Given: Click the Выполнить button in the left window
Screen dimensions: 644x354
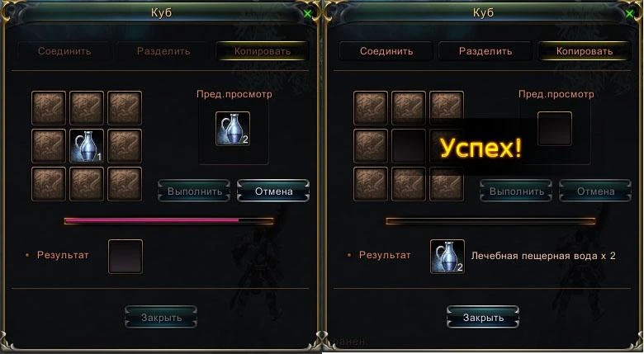Looking at the screenshot, I should tap(194, 191).
